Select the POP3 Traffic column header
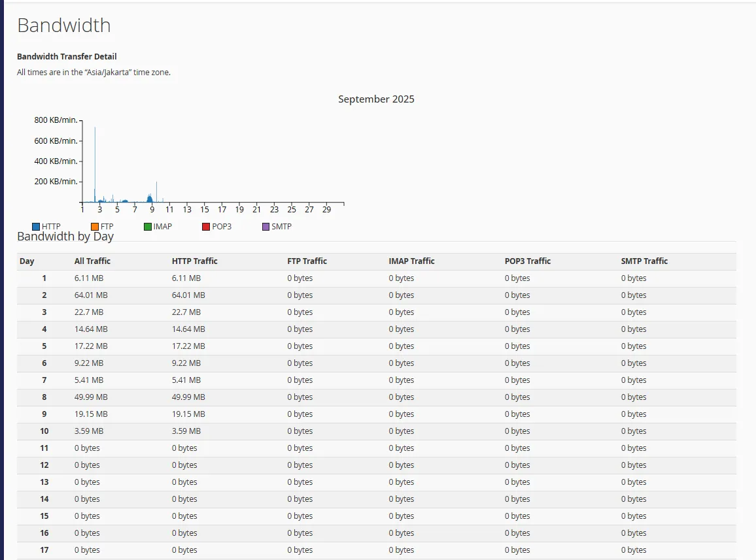Screen dimensions: 756x560 click(x=527, y=261)
